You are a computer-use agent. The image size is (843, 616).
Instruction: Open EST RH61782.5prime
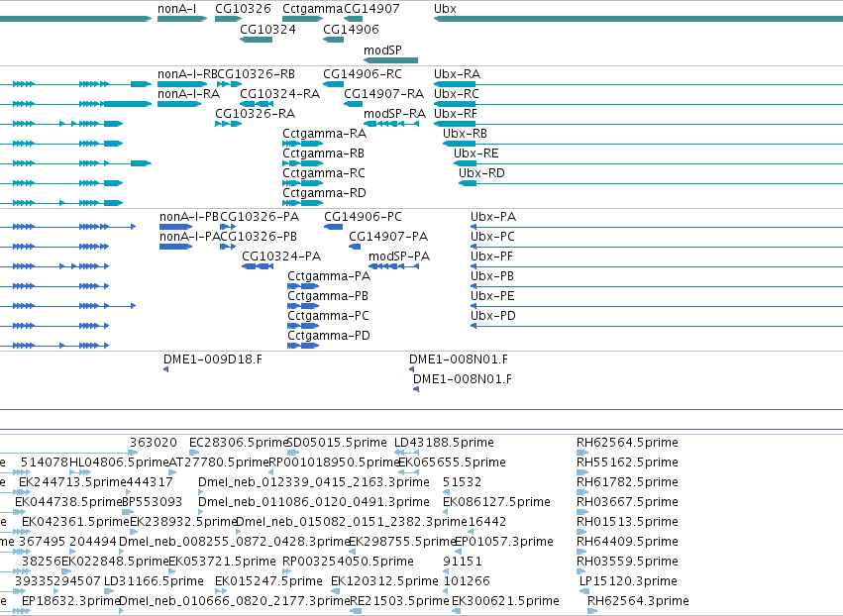[627, 482]
